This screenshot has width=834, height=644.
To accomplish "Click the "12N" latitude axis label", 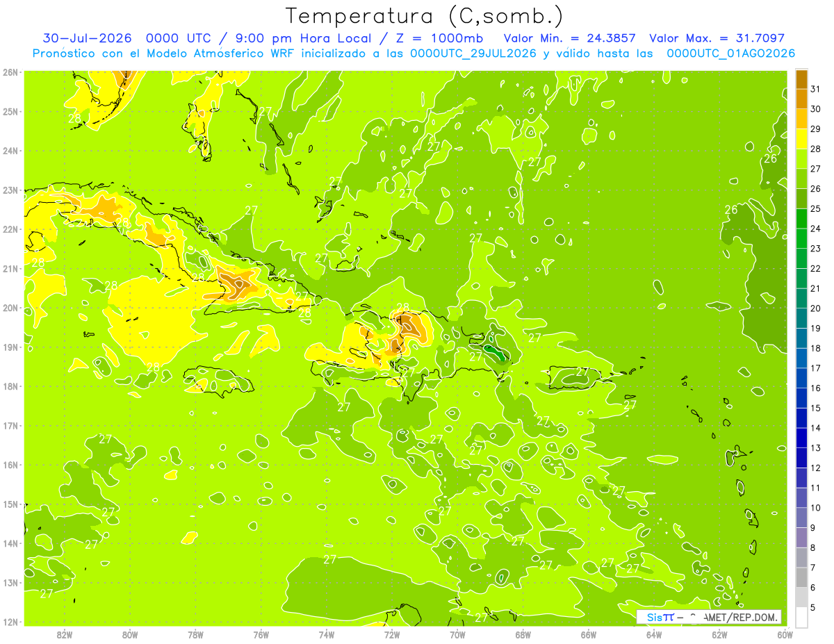I will 10,622.
